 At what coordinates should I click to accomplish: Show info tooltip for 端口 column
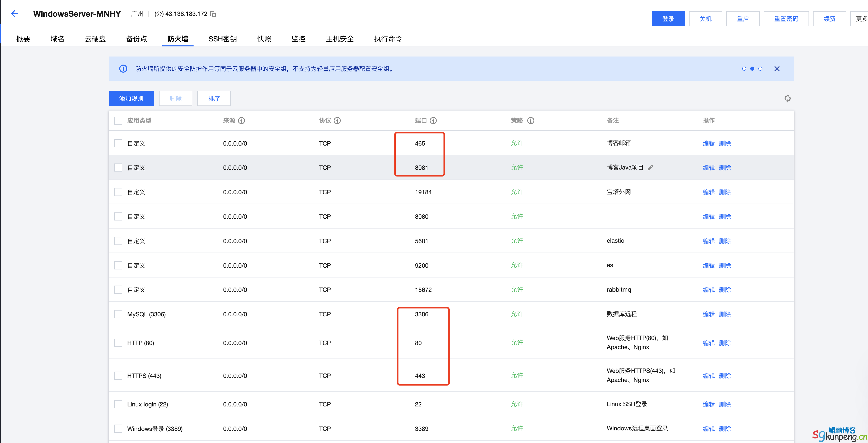(x=433, y=120)
